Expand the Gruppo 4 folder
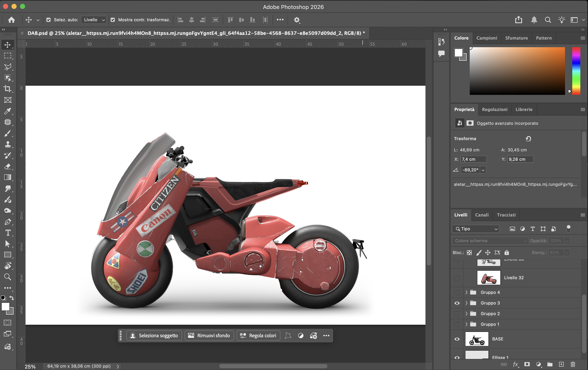Image resolution: width=588 pixels, height=370 pixels. click(x=466, y=292)
